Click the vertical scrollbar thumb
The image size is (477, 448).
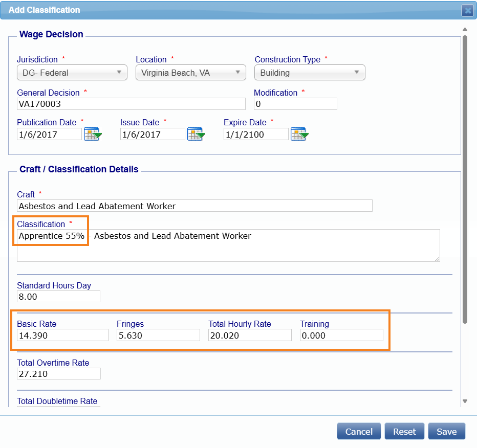[465, 180]
